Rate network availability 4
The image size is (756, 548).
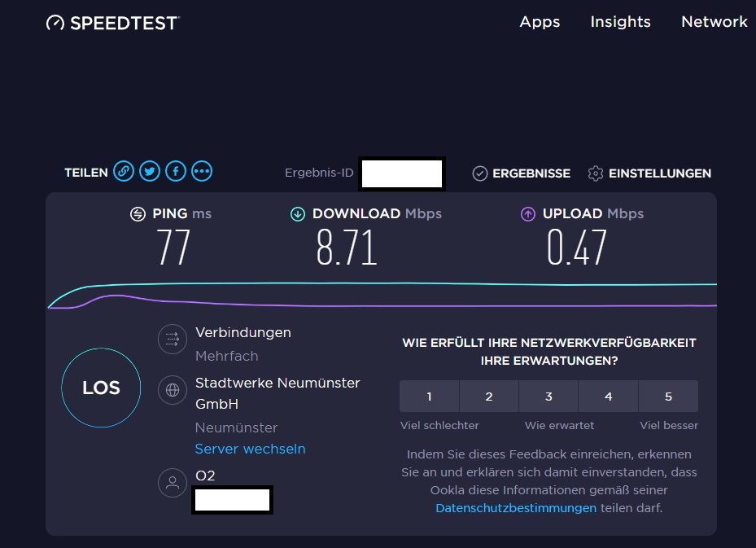[609, 396]
